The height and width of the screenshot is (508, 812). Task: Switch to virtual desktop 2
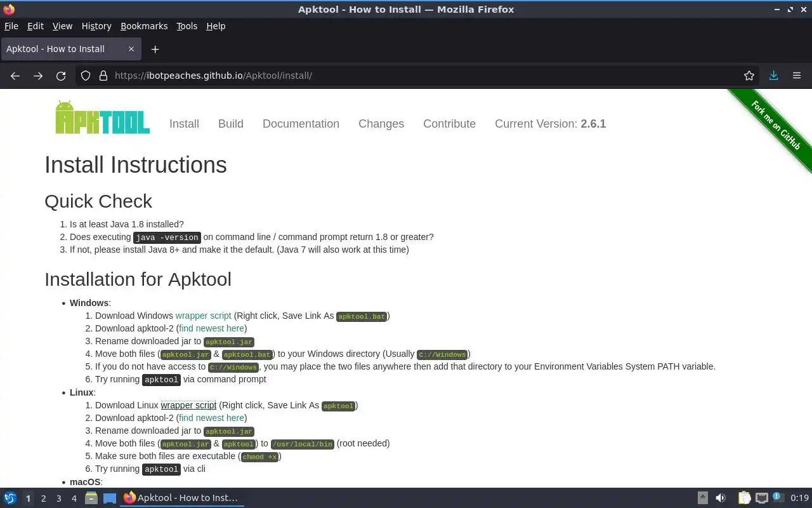point(43,498)
